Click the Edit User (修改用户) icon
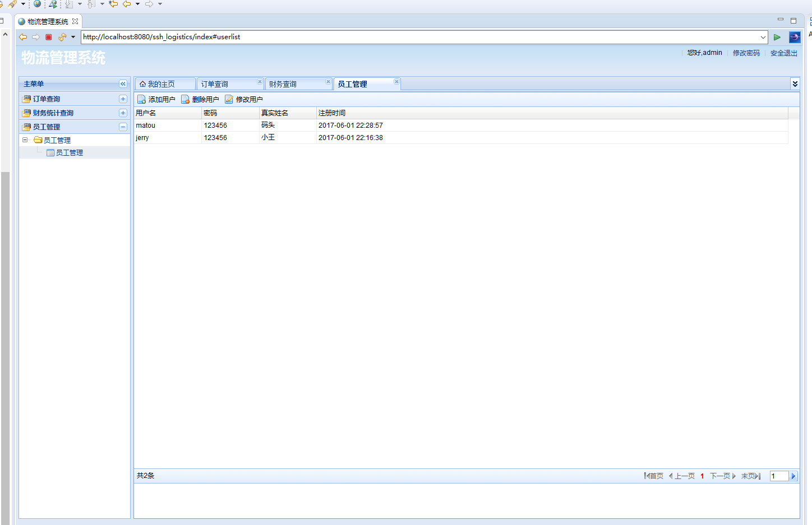Viewport: 812px width, 525px height. click(229, 100)
